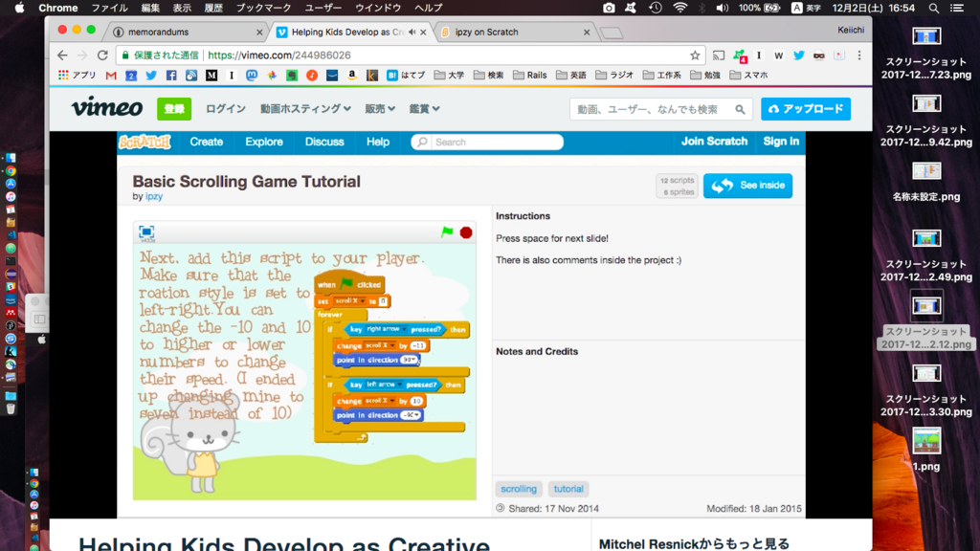
Task: Click the Scratch logo in the blue bar
Action: click(x=145, y=142)
